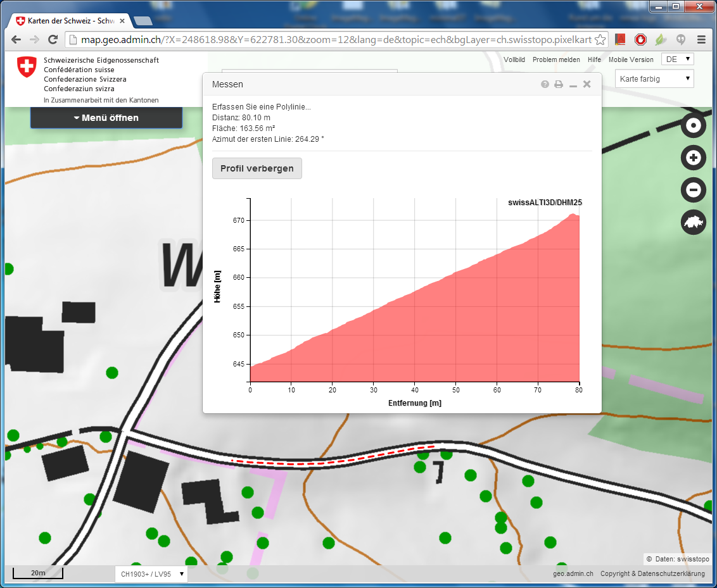Click the browser address bar URL
Viewport: 717px width, 588px height.
point(336,40)
